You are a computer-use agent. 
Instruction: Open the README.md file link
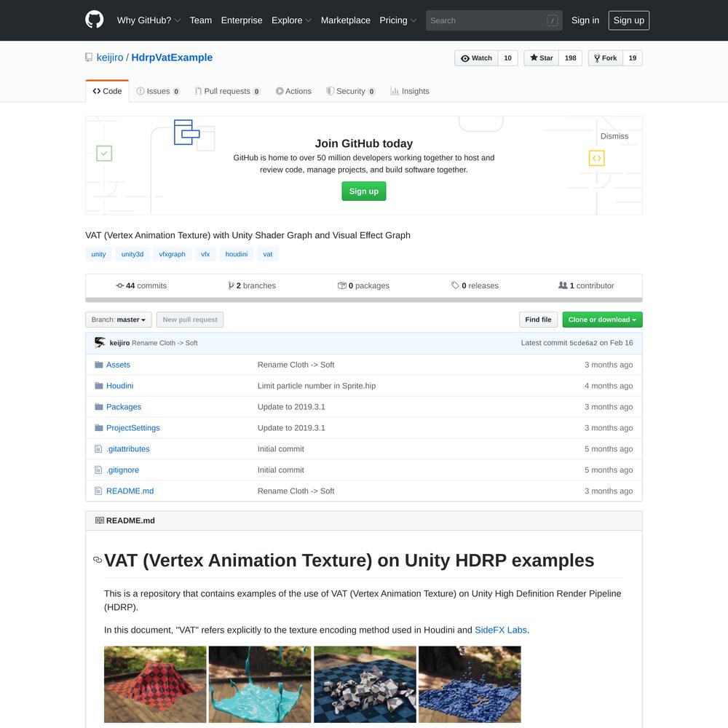130,491
